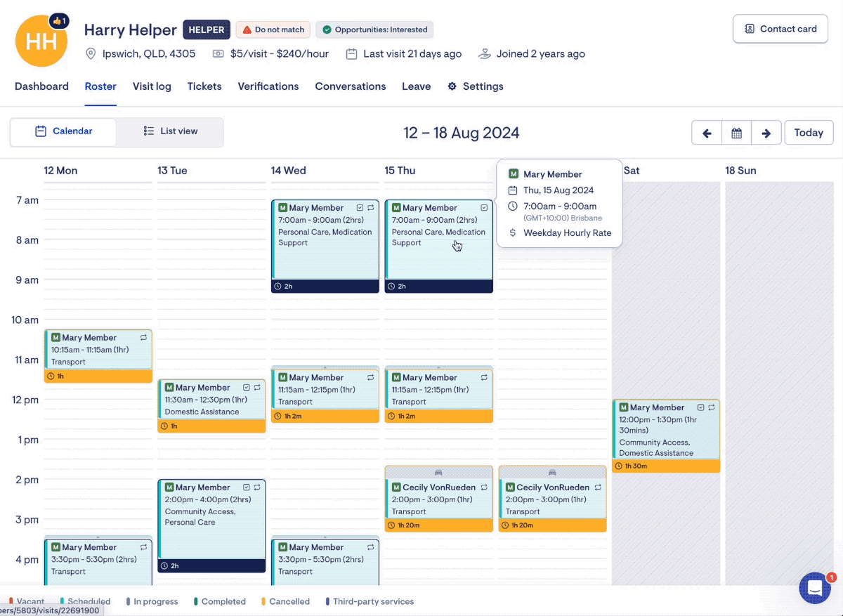Click the HH profile avatar
The height and width of the screenshot is (616, 843).
[41, 42]
